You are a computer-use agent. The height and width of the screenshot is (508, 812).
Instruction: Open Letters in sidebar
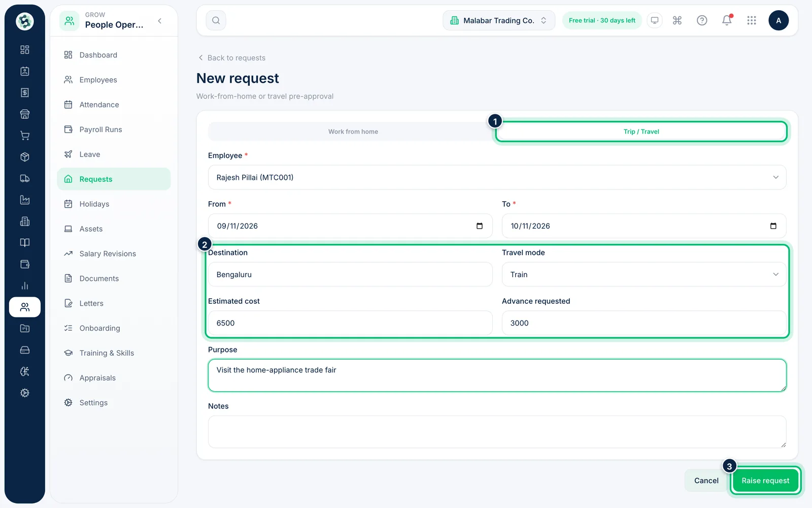(114, 304)
